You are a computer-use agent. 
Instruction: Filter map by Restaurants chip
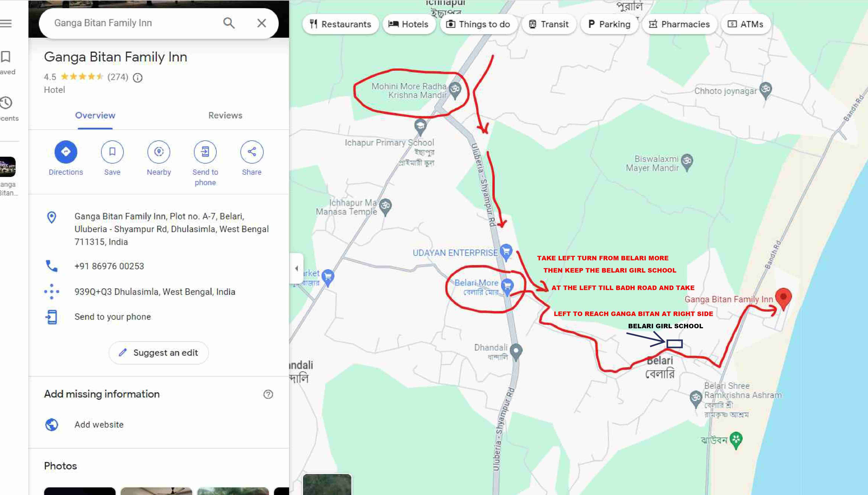coord(341,24)
